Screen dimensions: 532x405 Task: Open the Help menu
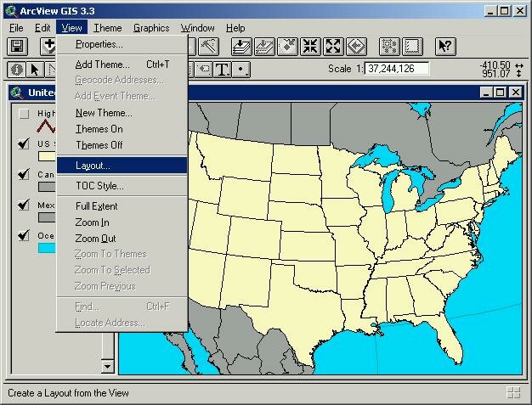click(235, 28)
